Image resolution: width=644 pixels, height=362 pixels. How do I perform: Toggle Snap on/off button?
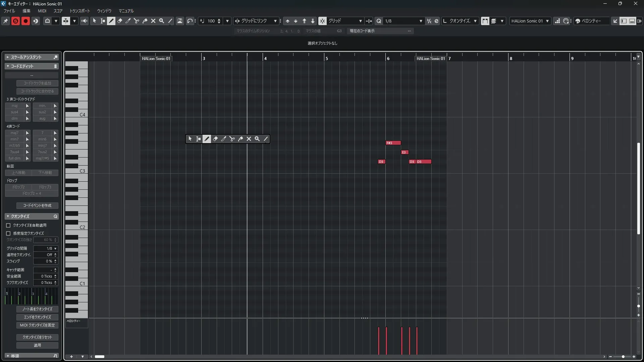pyautogui.click(x=322, y=21)
